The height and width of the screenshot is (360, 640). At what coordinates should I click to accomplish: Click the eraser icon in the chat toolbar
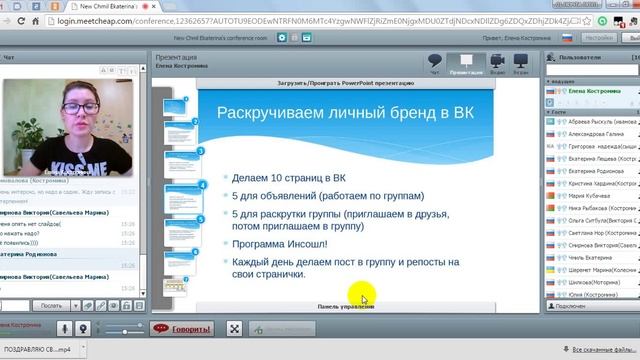point(88,305)
